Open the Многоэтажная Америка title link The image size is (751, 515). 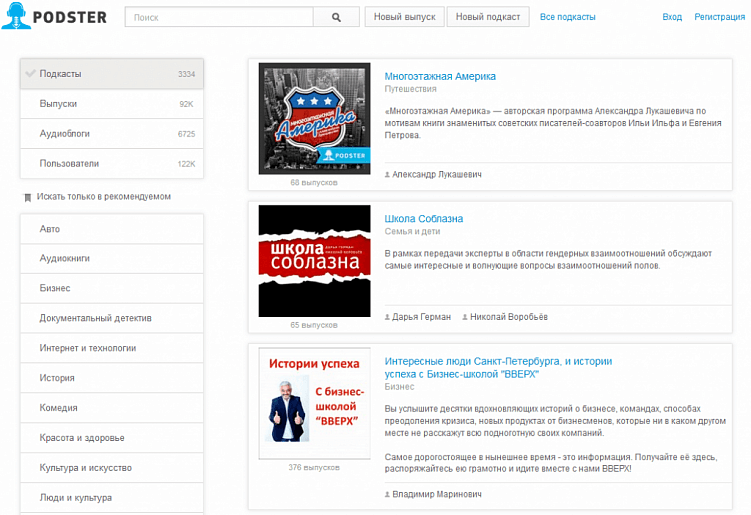pos(440,76)
